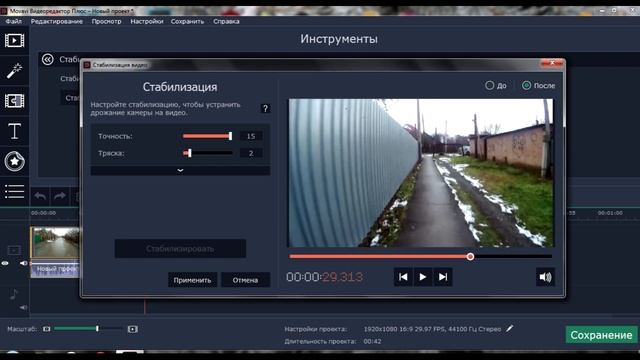Apply stabilization with Применить button
Screen dimensions: 640x360
coord(192,280)
